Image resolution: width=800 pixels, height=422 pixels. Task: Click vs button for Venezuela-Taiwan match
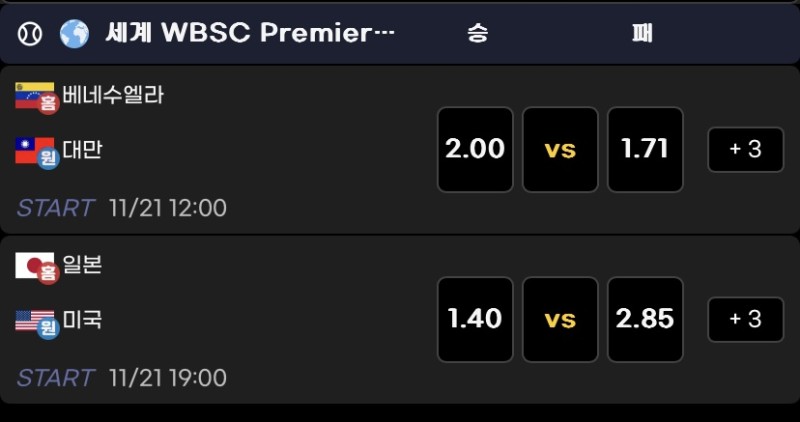coord(560,149)
